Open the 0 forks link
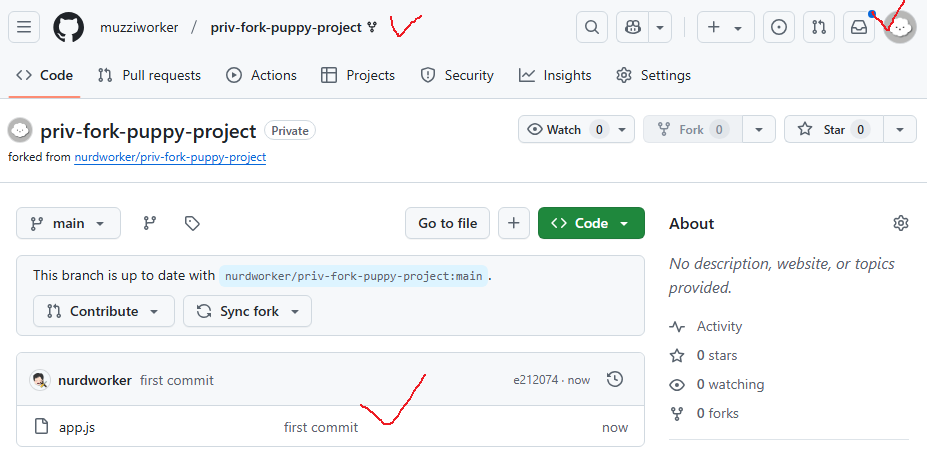This screenshot has height=459, width=927. 704,413
